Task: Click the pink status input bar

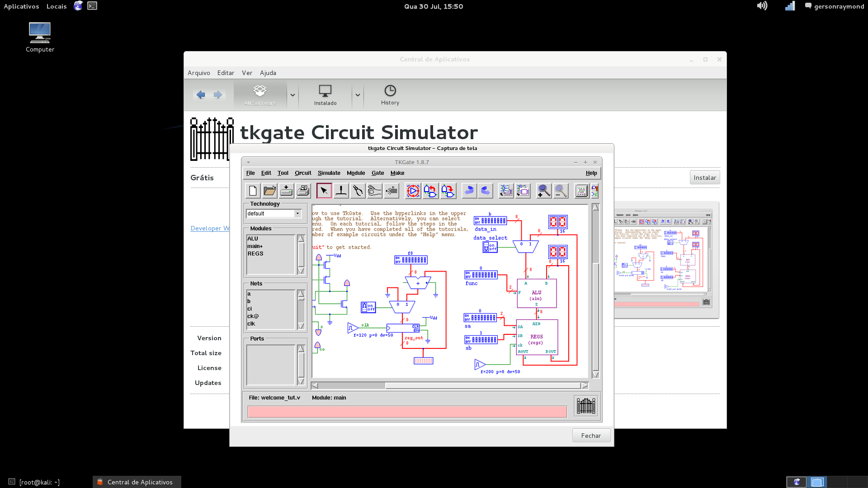Action: coord(407,412)
